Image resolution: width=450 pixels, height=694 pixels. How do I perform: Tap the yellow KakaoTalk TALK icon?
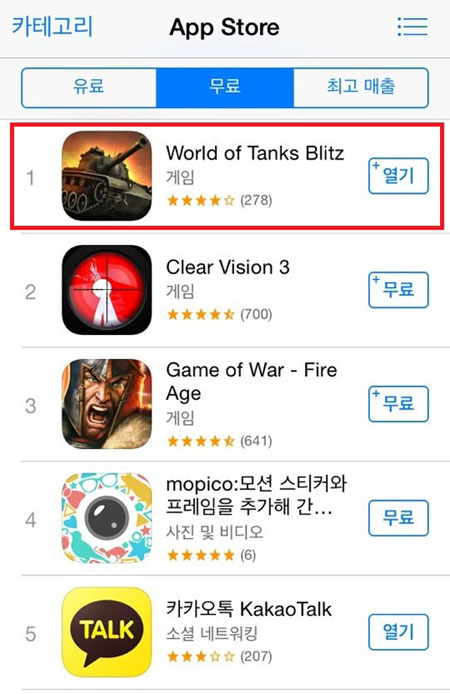(x=106, y=632)
